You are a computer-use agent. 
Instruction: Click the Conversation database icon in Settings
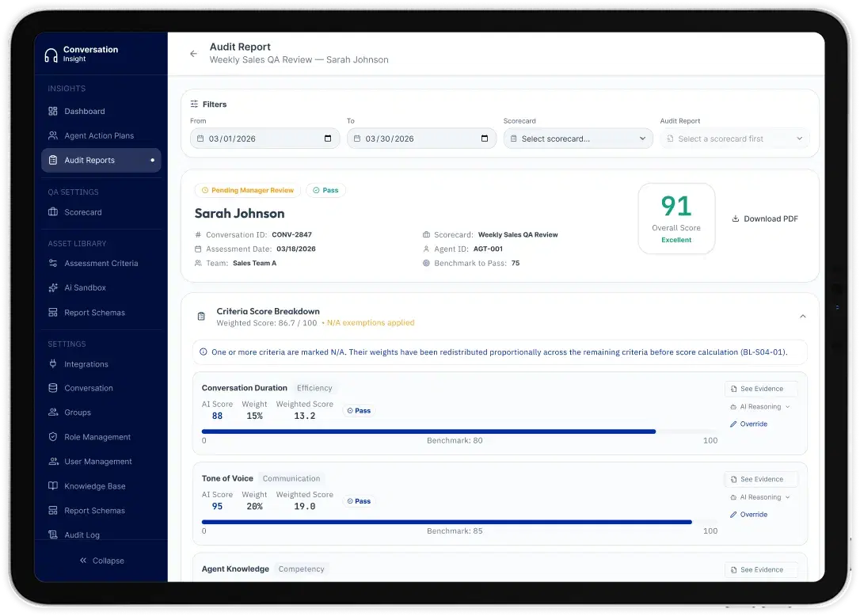(52, 388)
